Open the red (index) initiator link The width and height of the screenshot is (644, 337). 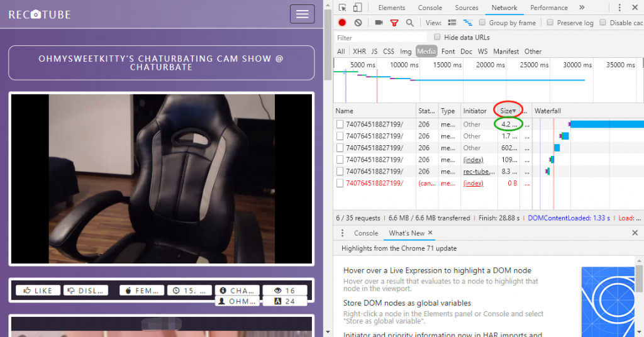pos(473,183)
